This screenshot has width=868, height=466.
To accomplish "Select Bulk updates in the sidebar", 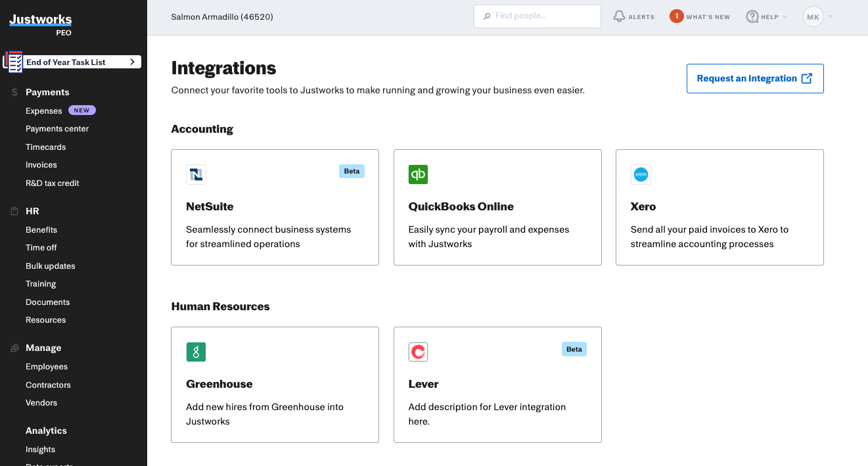I will pos(51,266).
